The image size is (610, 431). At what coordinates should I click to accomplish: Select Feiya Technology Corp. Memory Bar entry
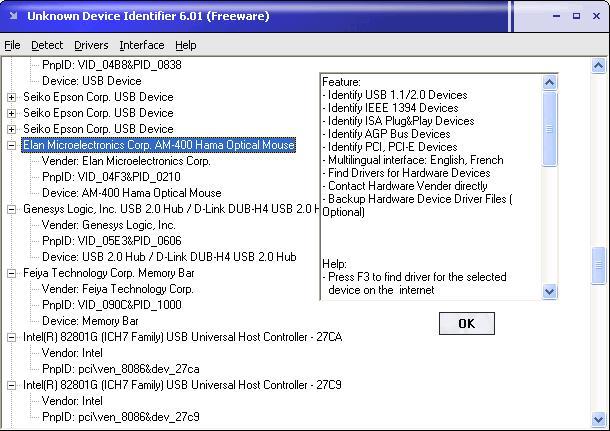coord(109,273)
